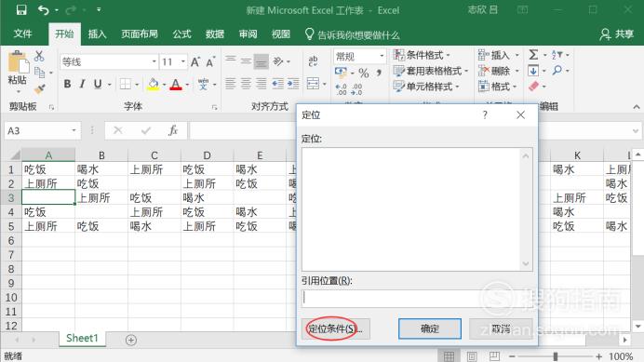Click the decrease decimal icon
644x362 pixels.
356,89
